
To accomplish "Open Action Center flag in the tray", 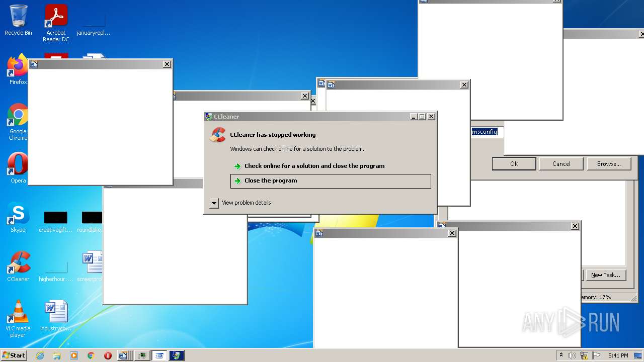I will pyautogui.click(x=596, y=355).
